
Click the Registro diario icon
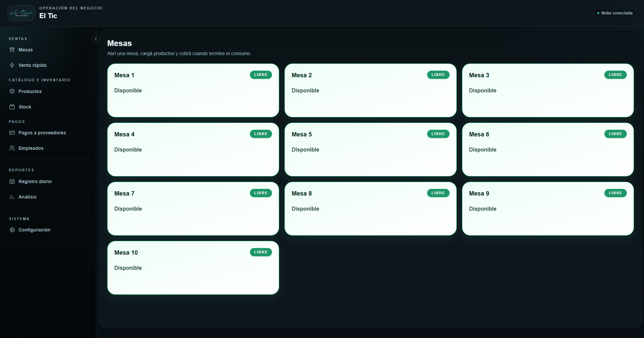pos(12,181)
